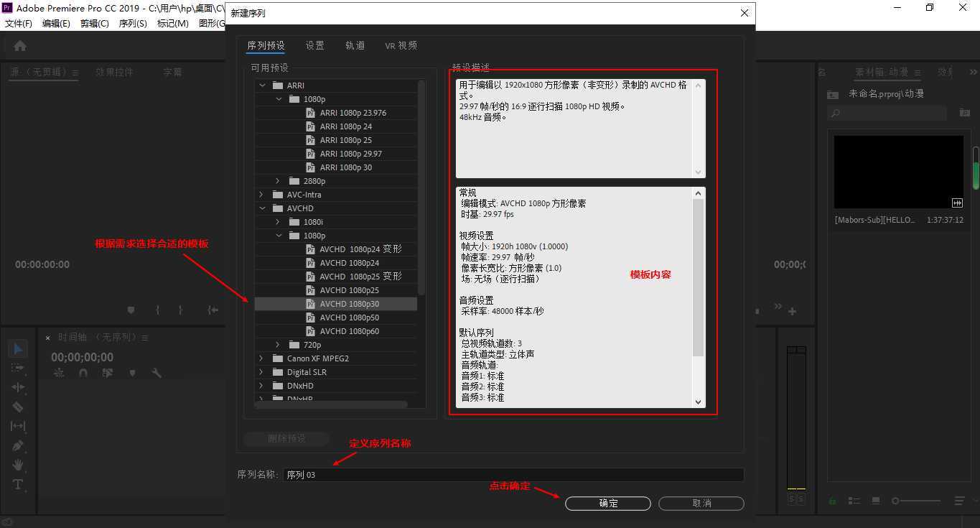
Task: Expand the 2880p folder
Action: pos(279,181)
